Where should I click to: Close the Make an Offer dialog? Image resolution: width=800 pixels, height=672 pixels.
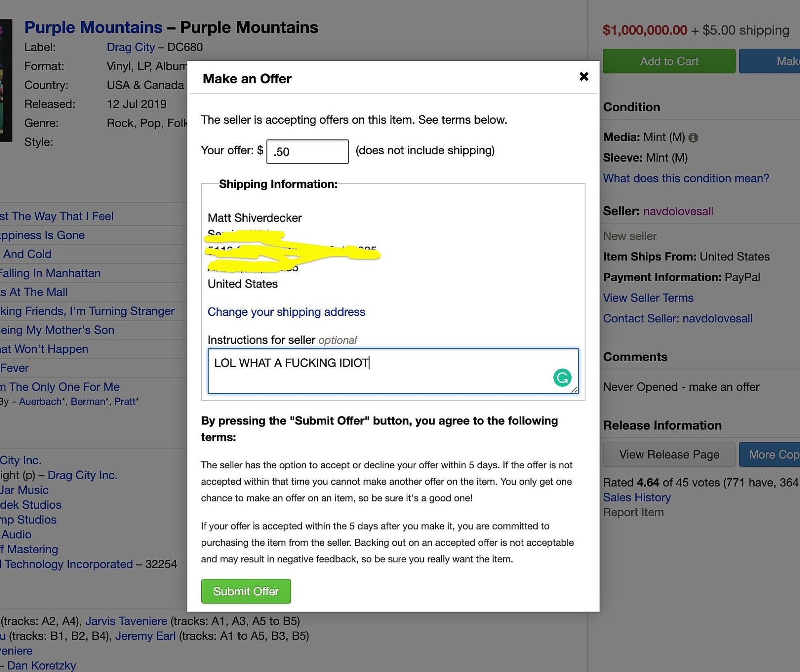(x=584, y=77)
